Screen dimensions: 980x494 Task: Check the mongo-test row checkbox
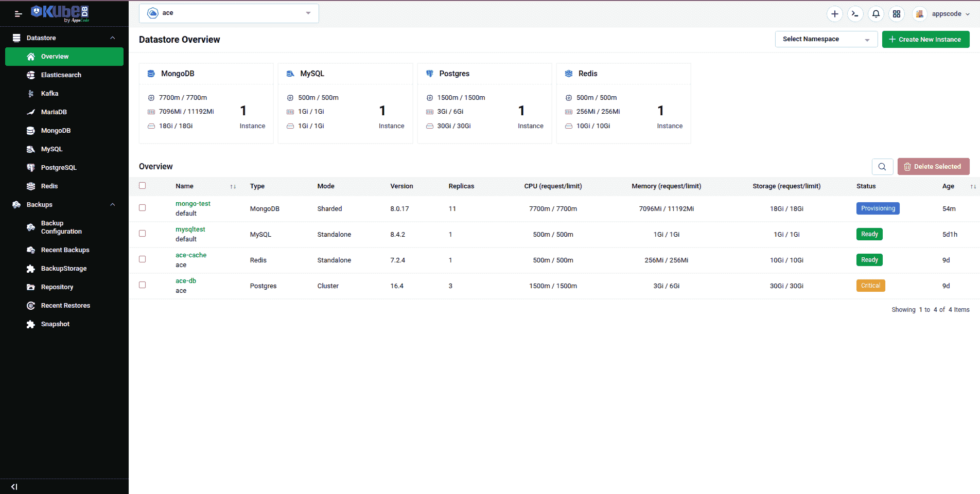[143, 208]
